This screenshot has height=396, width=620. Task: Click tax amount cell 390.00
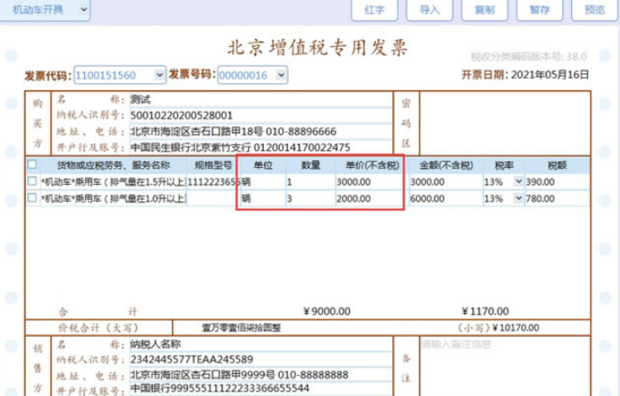pyautogui.click(x=557, y=182)
